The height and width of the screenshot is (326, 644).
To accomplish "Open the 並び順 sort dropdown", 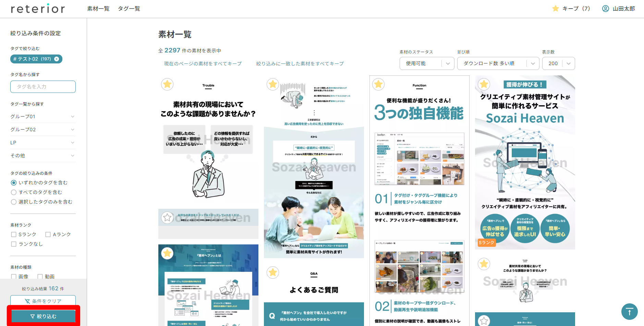I will tap(498, 63).
